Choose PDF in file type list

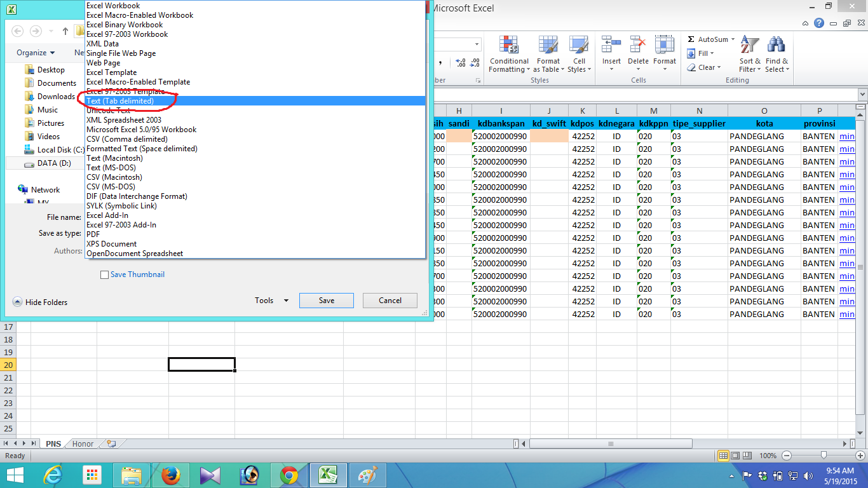coord(255,234)
